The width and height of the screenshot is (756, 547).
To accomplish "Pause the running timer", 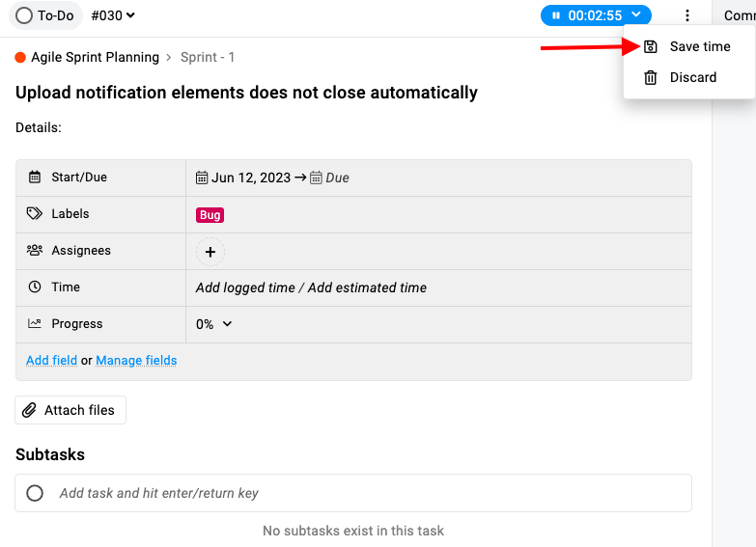I will [556, 15].
